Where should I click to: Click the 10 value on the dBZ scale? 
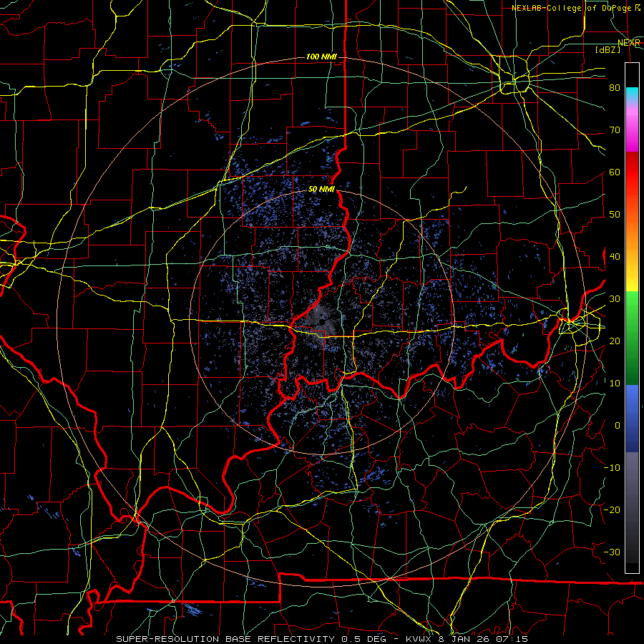615,384
